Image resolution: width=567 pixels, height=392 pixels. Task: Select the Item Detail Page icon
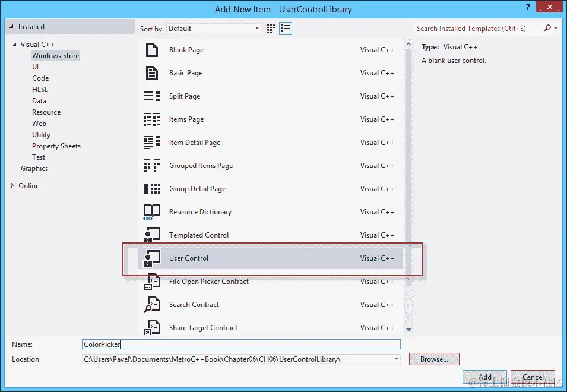click(x=152, y=143)
